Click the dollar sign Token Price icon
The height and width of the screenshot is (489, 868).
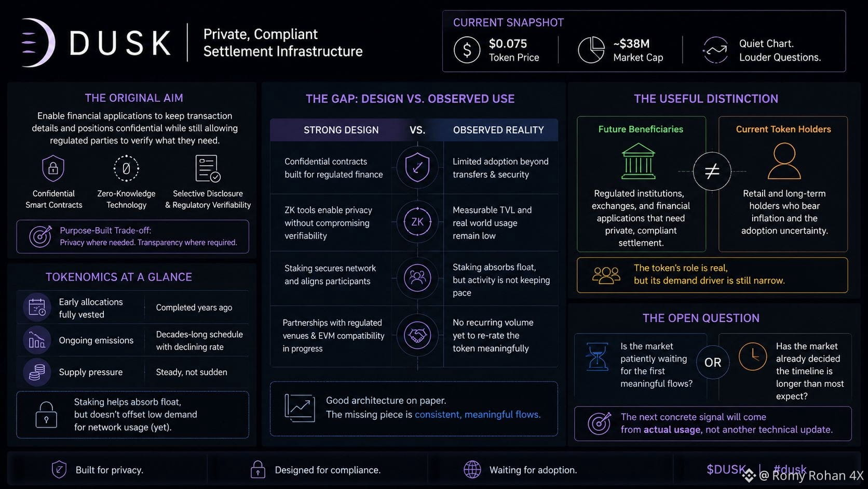[x=467, y=50]
